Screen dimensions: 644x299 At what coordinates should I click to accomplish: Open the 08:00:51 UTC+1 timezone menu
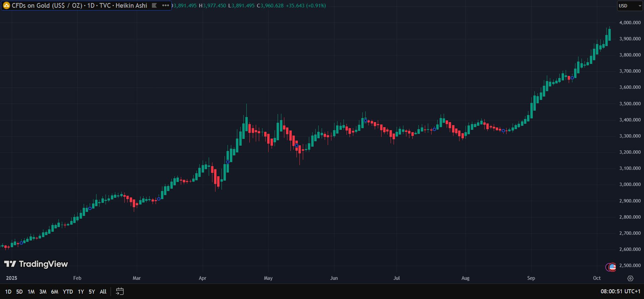pyautogui.click(x=620, y=292)
